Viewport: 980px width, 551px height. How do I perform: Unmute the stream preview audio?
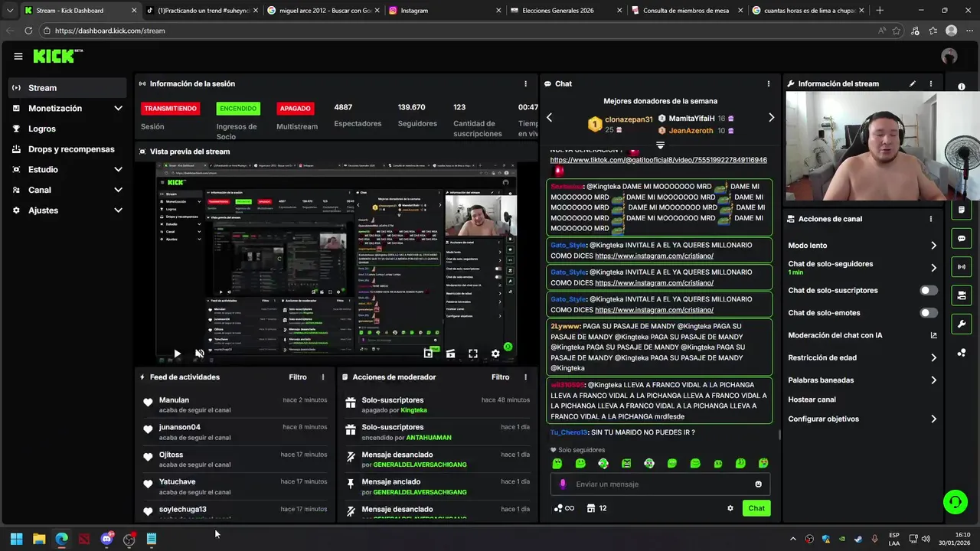[199, 354]
